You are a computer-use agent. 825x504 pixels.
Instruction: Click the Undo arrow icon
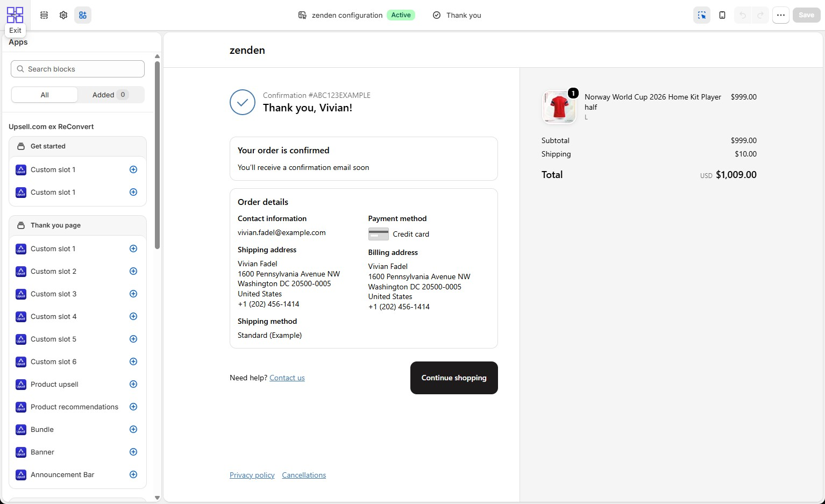point(743,15)
